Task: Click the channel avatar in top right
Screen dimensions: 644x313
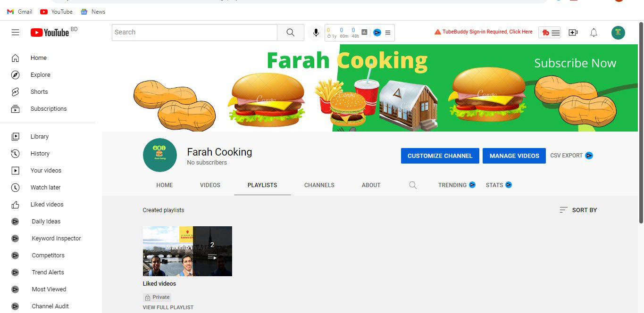Action: coord(618,32)
